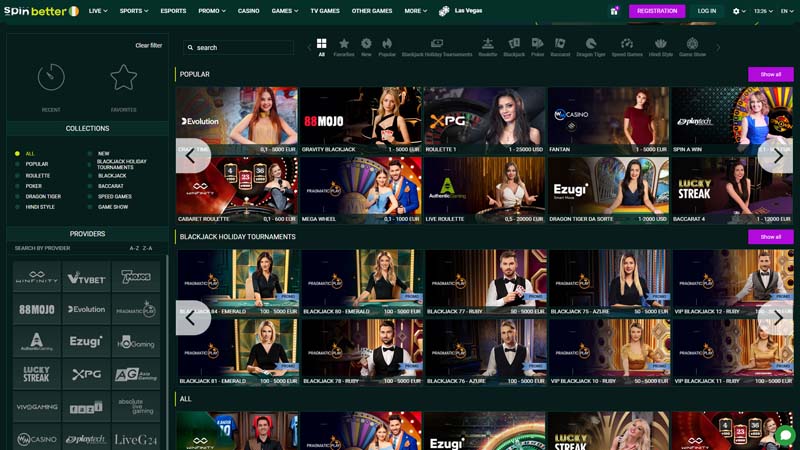Select the NEW collection option
The image size is (800, 450).
[x=98, y=154]
